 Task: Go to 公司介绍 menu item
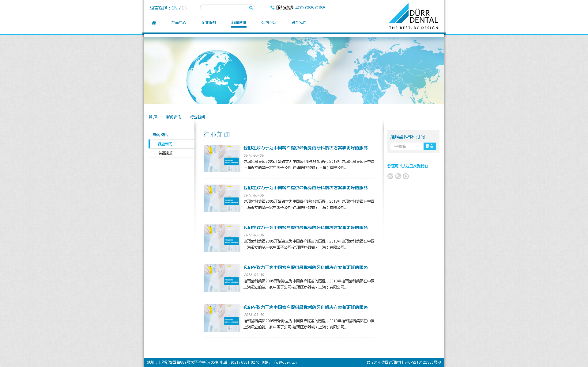coord(269,23)
